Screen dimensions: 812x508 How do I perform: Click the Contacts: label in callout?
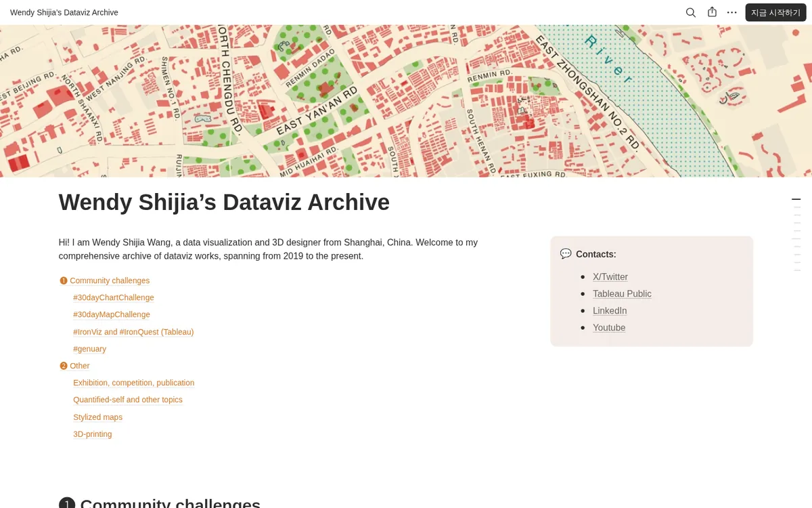[x=596, y=254]
